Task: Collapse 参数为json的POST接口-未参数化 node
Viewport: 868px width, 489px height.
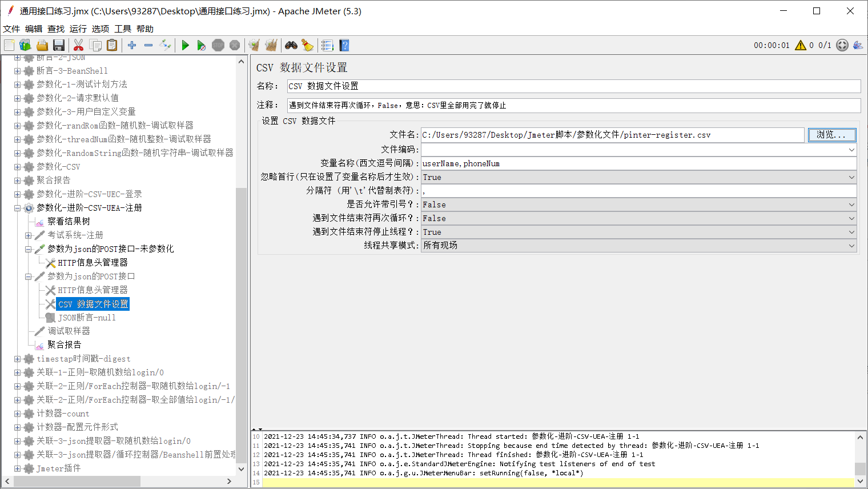Action: (29, 249)
